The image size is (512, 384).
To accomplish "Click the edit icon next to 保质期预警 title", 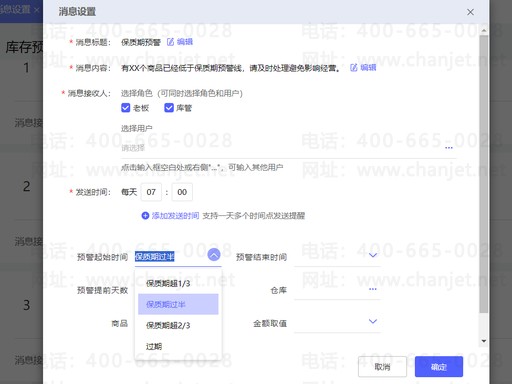I will [170, 42].
